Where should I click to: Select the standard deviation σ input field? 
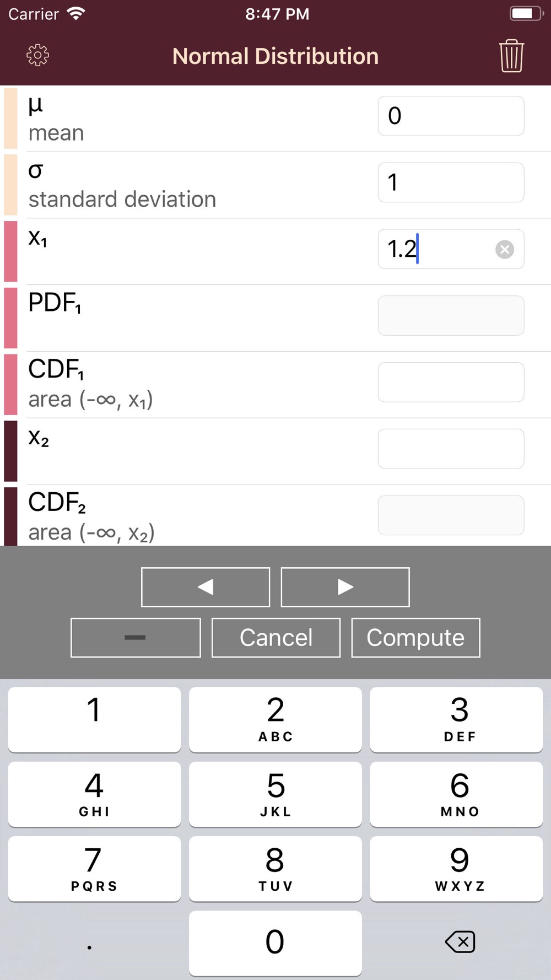451,182
